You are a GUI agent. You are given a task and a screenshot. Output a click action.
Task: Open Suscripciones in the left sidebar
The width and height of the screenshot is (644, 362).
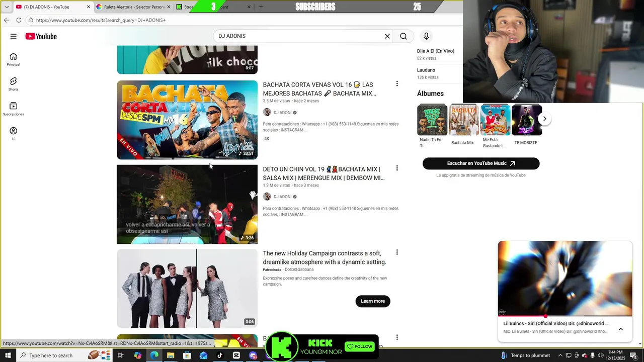[x=14, y=109]
